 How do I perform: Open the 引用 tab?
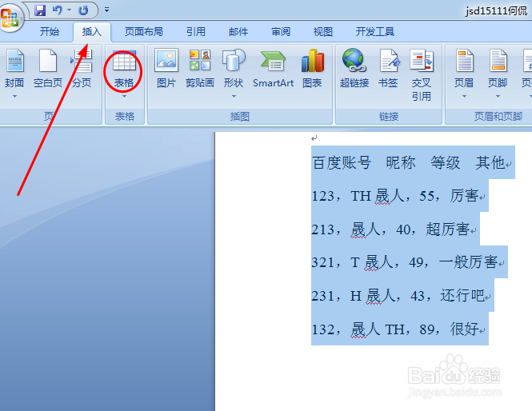pyautogui.click(x=196, y=31)
